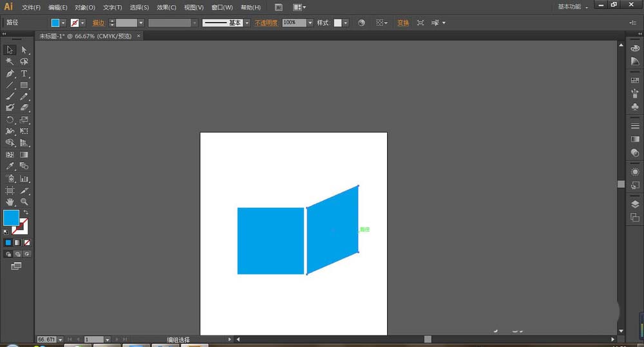This screenshot has width=644, height=347.
Task: Select the Lasso tool
Action: coord(24,62)
